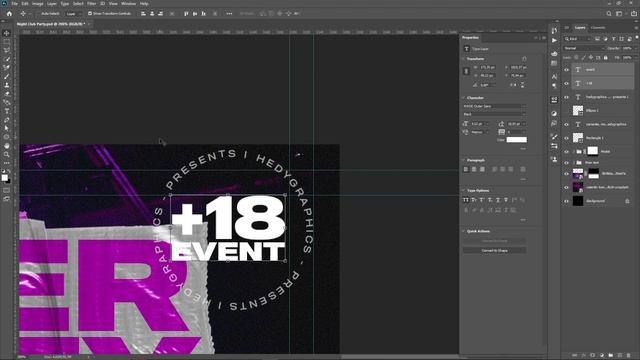The image size is (640, 360).
Task: Align horizontal centers in options bar
Action: click(152, 13)
